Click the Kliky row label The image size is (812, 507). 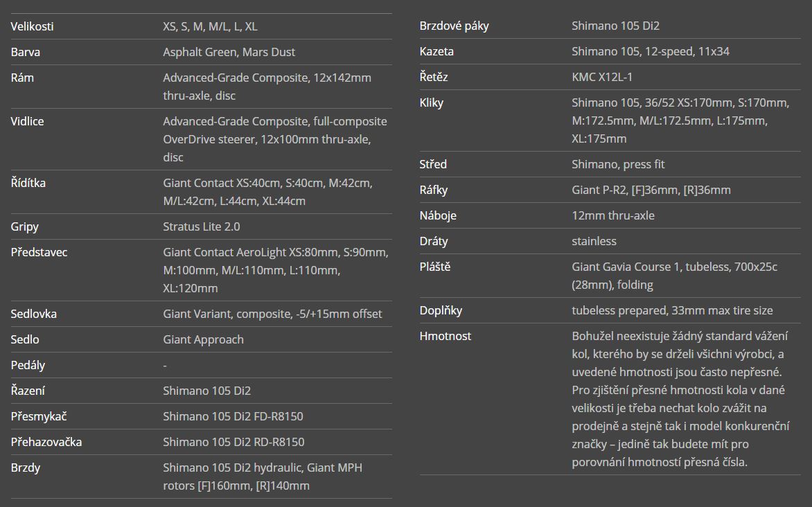pyautogui.click(x=431, y=103)
